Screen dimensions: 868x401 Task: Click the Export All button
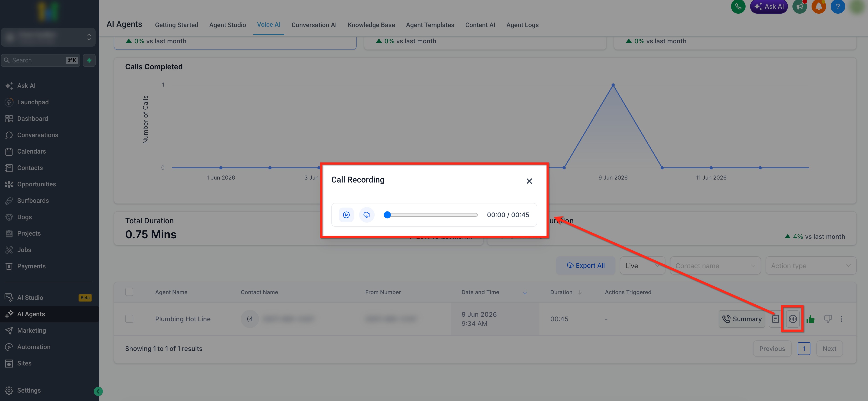tap(586, 265)
